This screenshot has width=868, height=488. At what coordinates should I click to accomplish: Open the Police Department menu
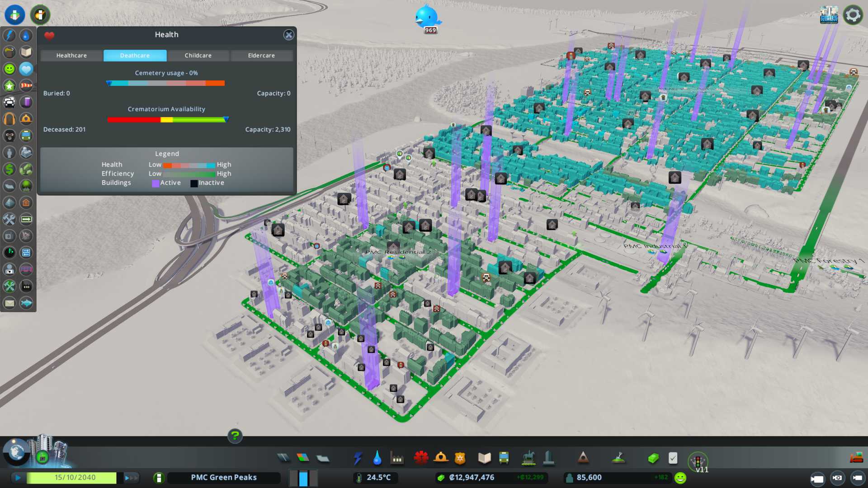click(x=460, y=458)
